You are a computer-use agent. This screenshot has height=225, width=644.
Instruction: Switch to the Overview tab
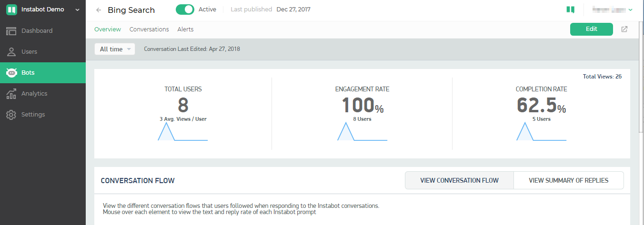pos(108,29)
